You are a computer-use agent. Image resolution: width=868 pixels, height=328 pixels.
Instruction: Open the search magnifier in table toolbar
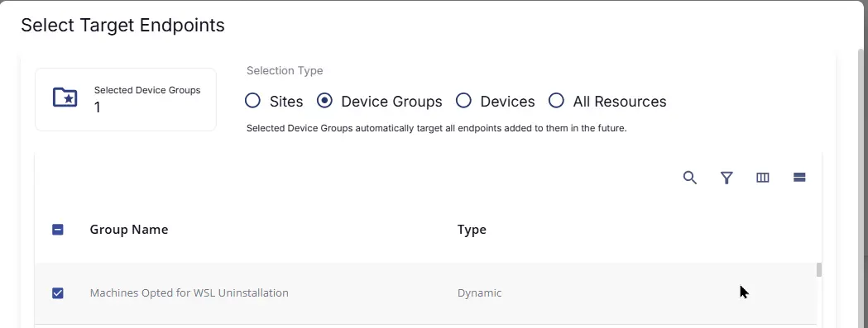point(689,178)
